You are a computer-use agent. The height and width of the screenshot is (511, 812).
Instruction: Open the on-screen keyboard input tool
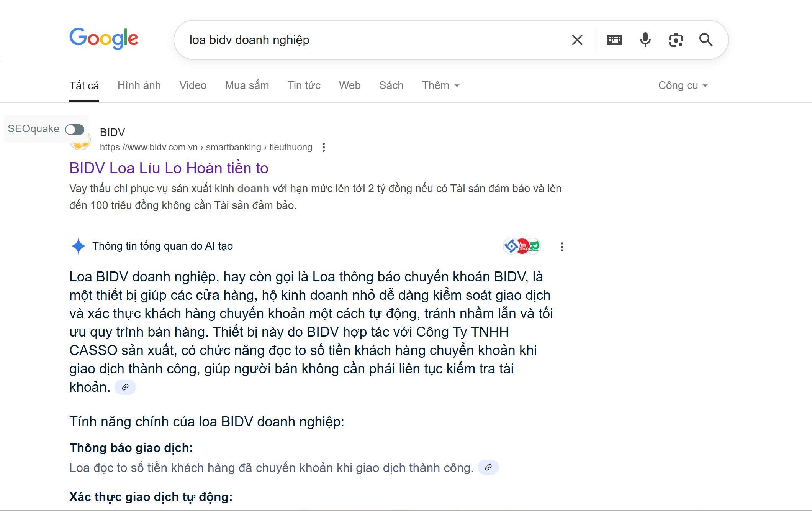pyautogui.click(x=614, y=40)
